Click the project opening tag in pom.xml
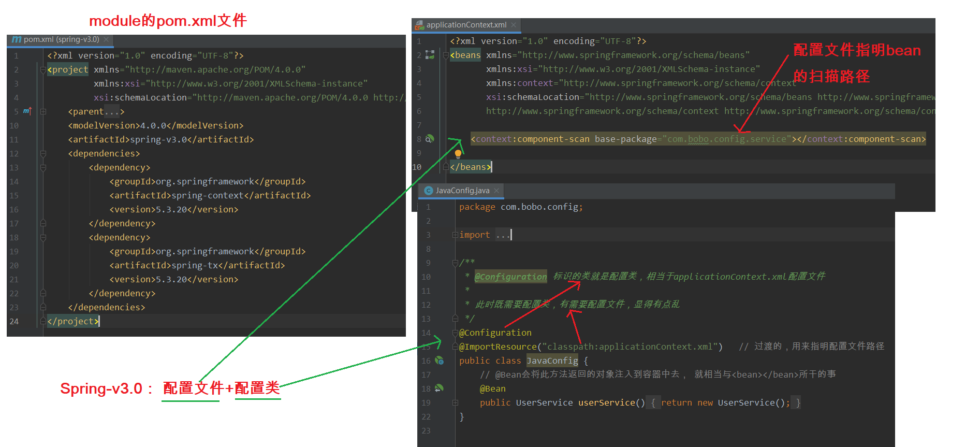Screen dimensions: 980x447 click(x=68, y=69)
